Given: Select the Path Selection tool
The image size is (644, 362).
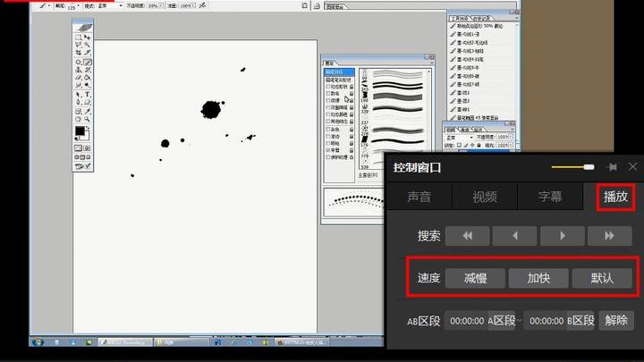Looking at the screenshot, I should pos(78,94).
